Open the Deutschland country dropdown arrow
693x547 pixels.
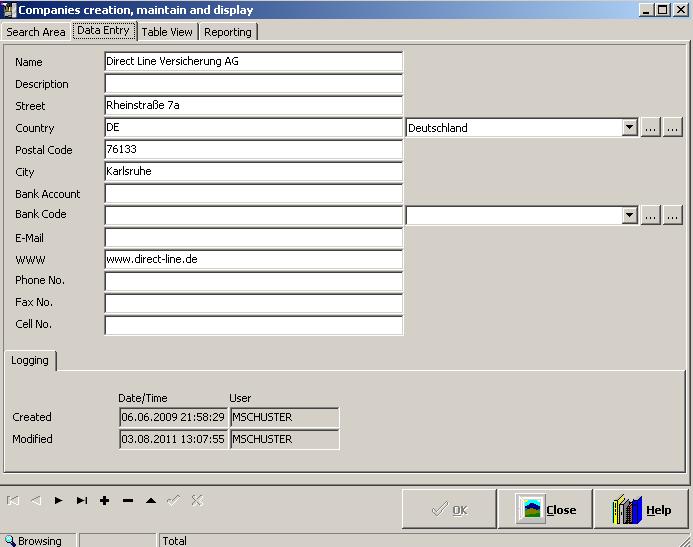629,128
